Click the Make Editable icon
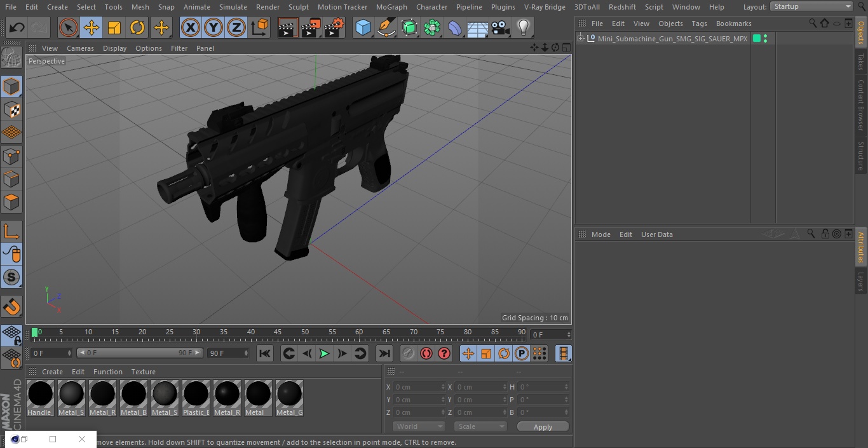 11,58
